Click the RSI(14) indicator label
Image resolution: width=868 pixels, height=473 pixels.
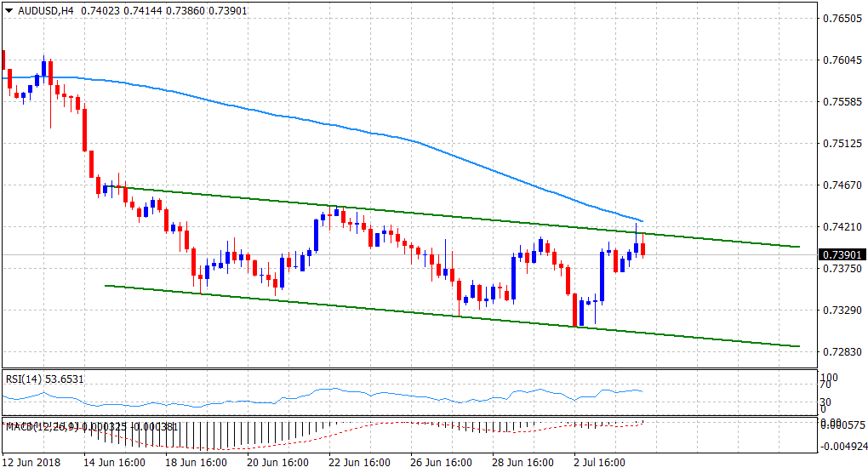(27, 379)
